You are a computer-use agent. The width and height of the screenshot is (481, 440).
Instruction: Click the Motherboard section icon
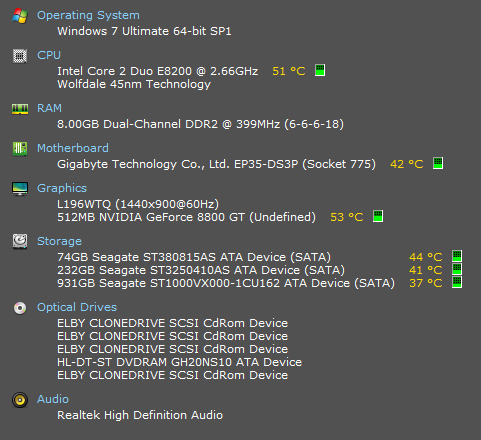pos(20,149)
